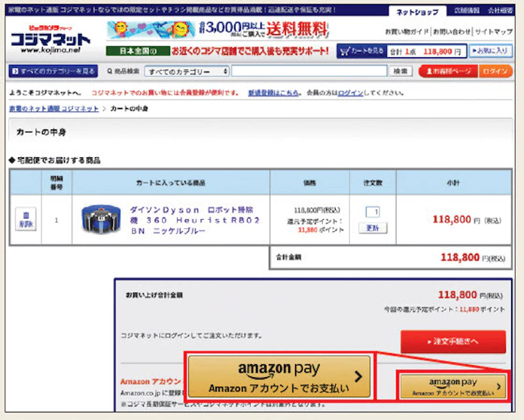This screenshot has width=524, height=420.
Task: Open the 店舗情報 tab
Action: 467,11
